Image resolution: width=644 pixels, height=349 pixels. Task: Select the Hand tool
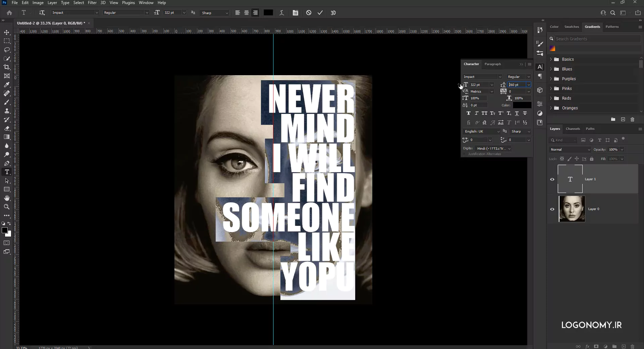coord(7,198)
